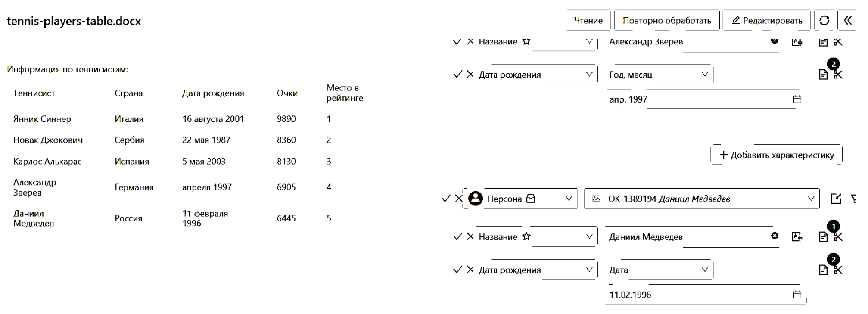Accept the Персона entity with checkmark
The height and width of the screenshot is (314, 868).
(446, 199)
